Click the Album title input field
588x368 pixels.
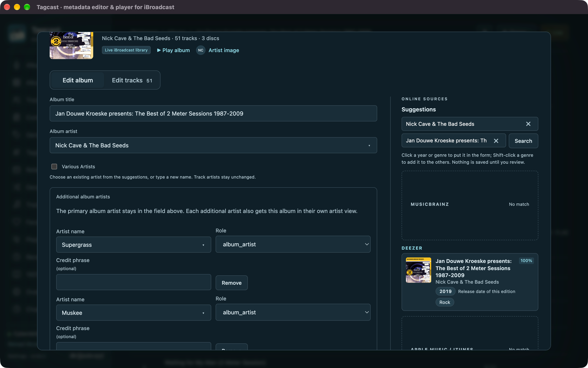tap(213, 113)
